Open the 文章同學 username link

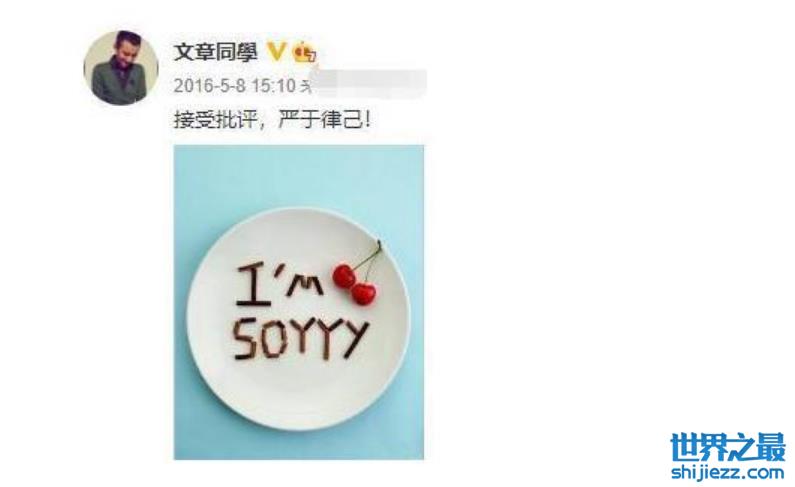(x=215, y=52)
